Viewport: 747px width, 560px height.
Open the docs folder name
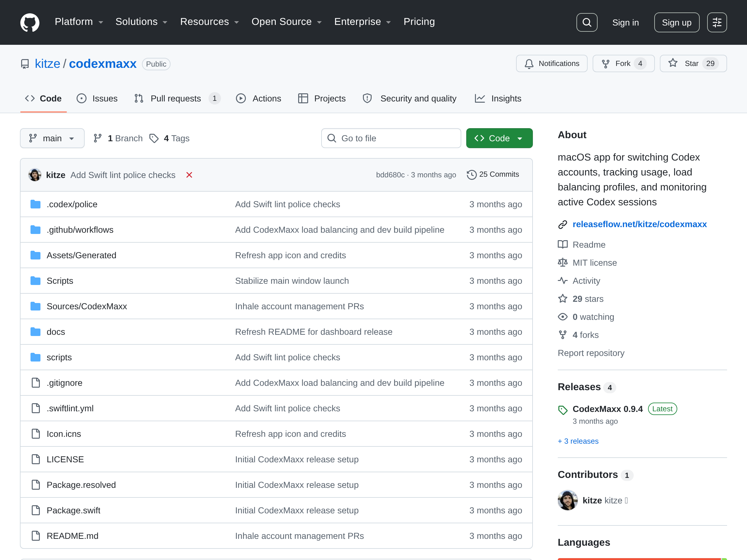[56, 332]
